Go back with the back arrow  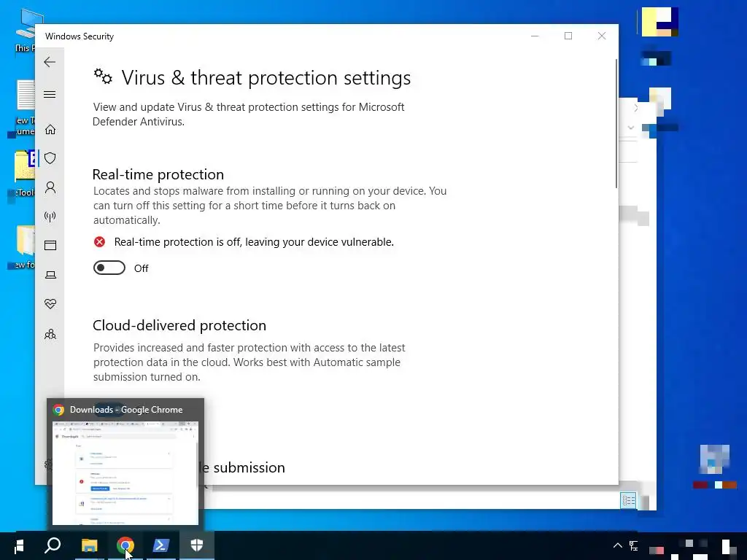(50, 62)
